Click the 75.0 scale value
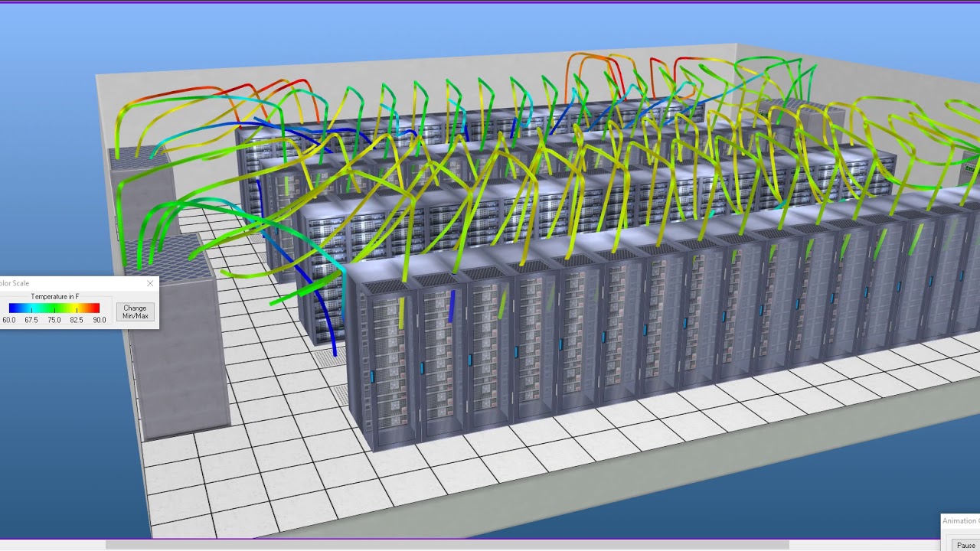 tap(54, 320)
